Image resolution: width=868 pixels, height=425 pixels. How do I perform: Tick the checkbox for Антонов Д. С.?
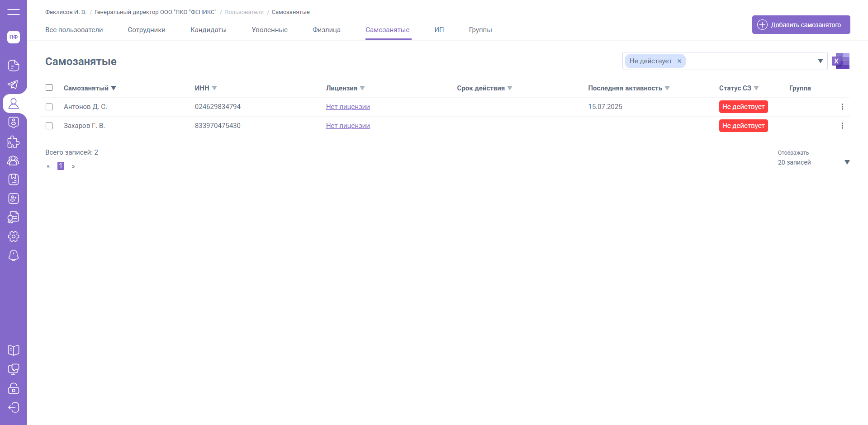[49, 107]
